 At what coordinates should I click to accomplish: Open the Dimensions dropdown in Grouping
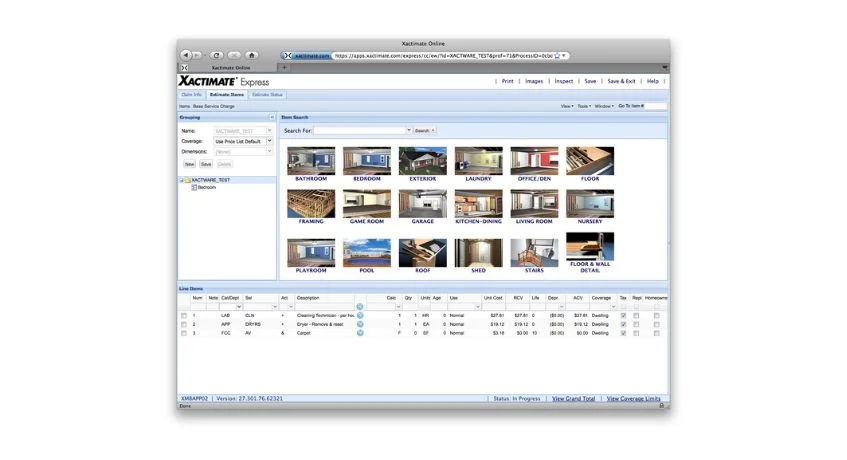click(x=269, y=152)
